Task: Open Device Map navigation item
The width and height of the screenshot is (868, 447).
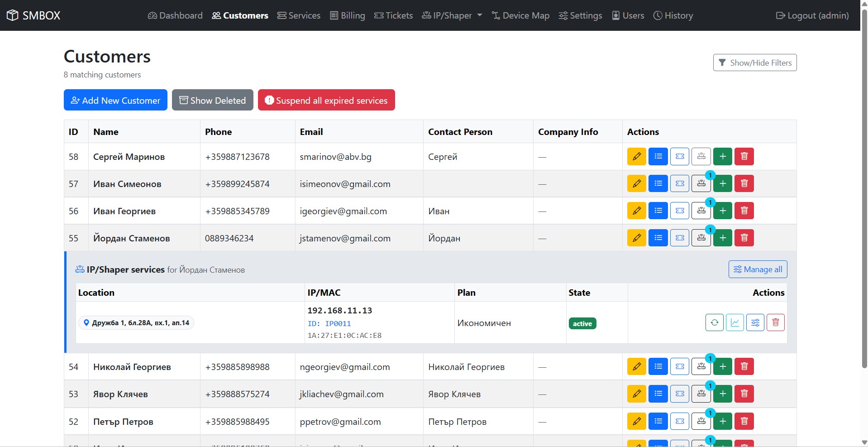Action: click(520, 15)
